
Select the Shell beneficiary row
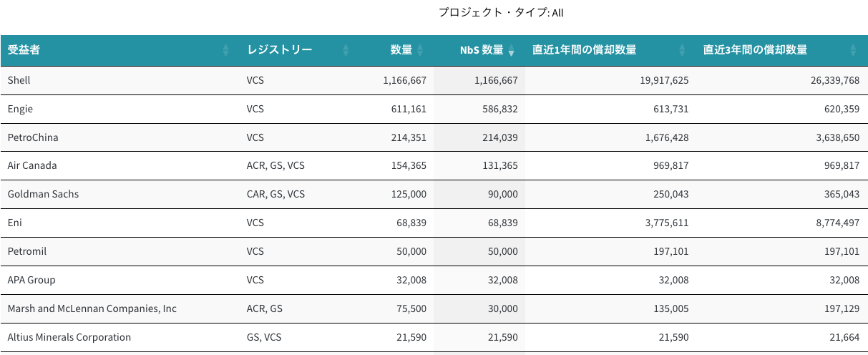(x=19, y=80)
